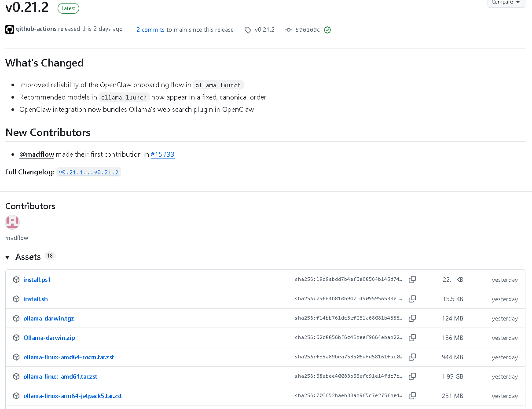
Task: Click the Latest badge
Action: [x=68, y=8]
